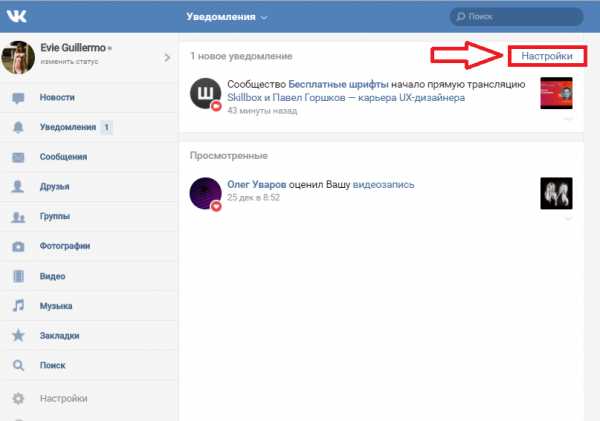Image resolution: width=600 pixels, height=421 pixels.
Task: Open the Новости menu item
Action: (89, 98)
